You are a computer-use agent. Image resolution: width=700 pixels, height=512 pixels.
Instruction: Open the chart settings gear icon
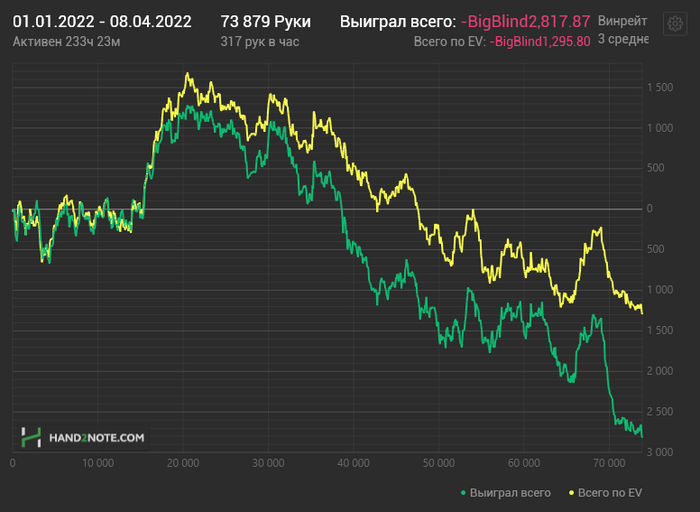[x=675, y=23]
